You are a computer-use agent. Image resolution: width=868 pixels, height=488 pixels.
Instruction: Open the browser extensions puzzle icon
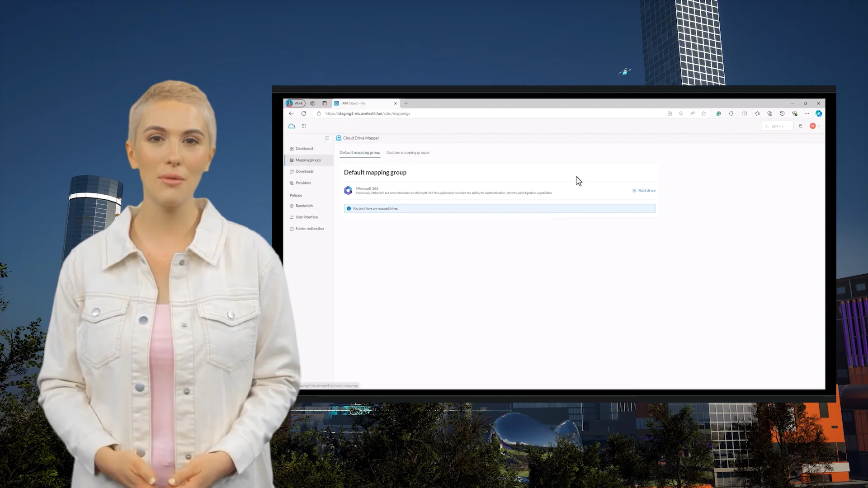[x=731, y=114]
